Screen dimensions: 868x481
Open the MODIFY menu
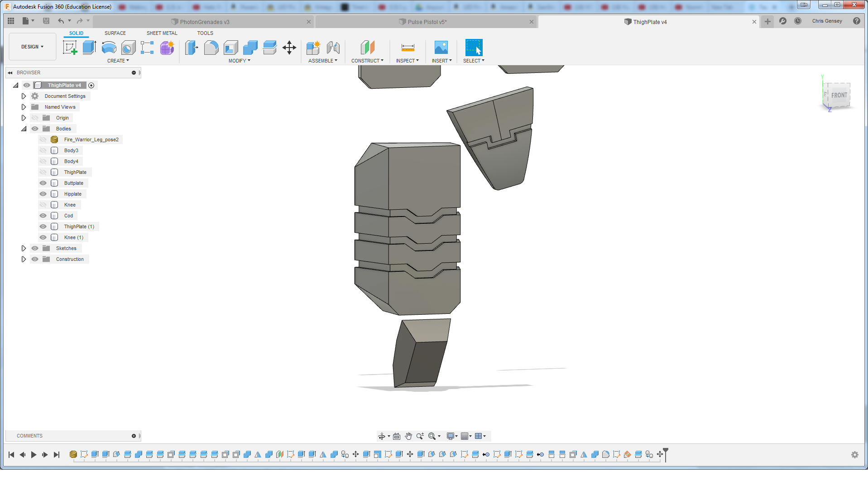(x=239, y=61)
